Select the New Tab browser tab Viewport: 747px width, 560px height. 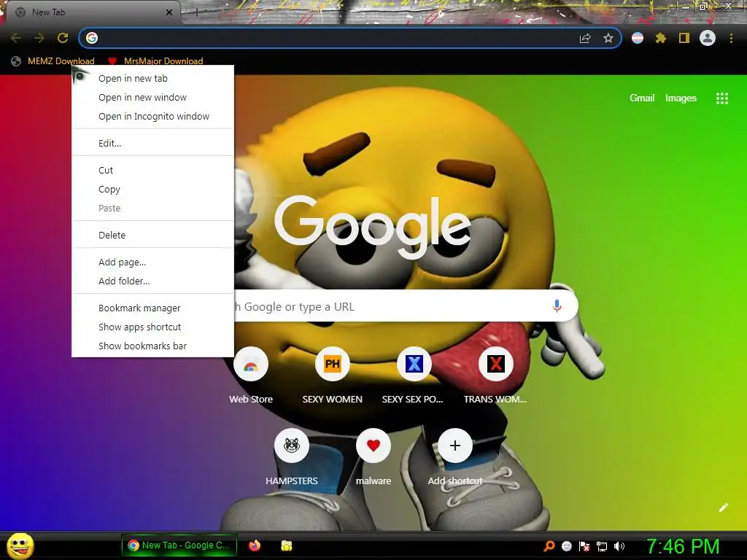point(93,12)
